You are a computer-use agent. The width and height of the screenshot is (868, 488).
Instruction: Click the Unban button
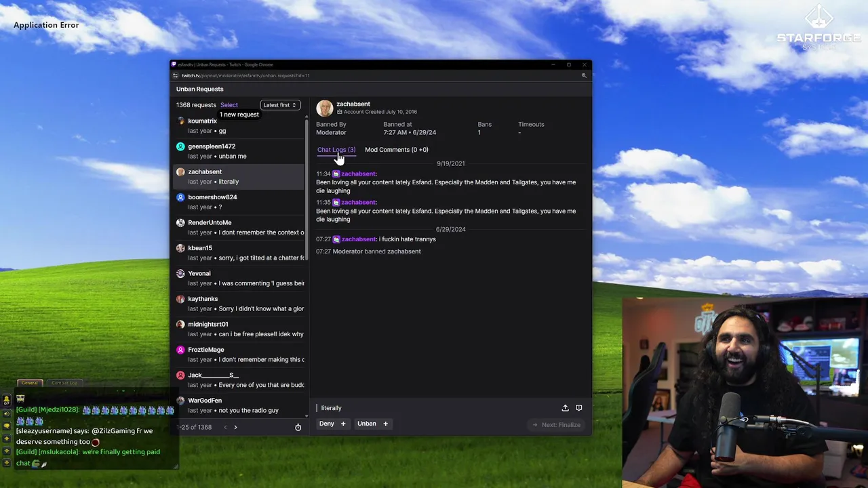[x=373, y=424]
